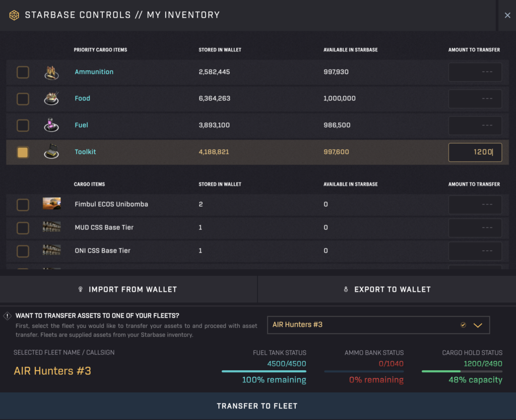Enable the Ammunition row checkbox
The width and height of the screenshot is (516, 420).
click(x=23, y=72)
